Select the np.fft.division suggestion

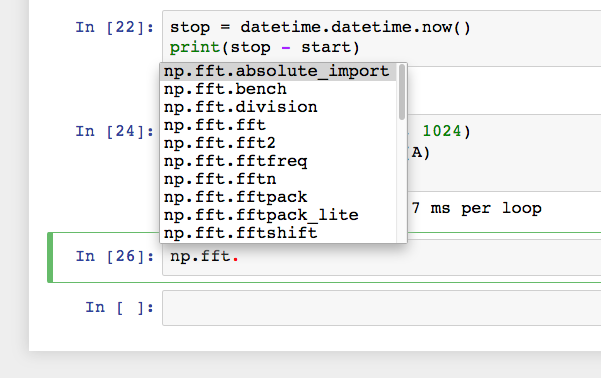278,107
